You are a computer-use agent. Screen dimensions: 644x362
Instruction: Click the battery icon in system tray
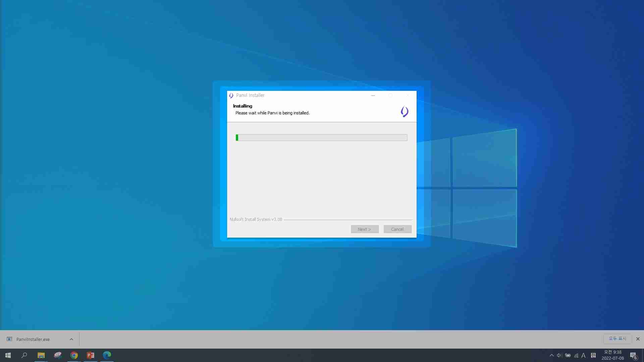click(x=568, y=355)
